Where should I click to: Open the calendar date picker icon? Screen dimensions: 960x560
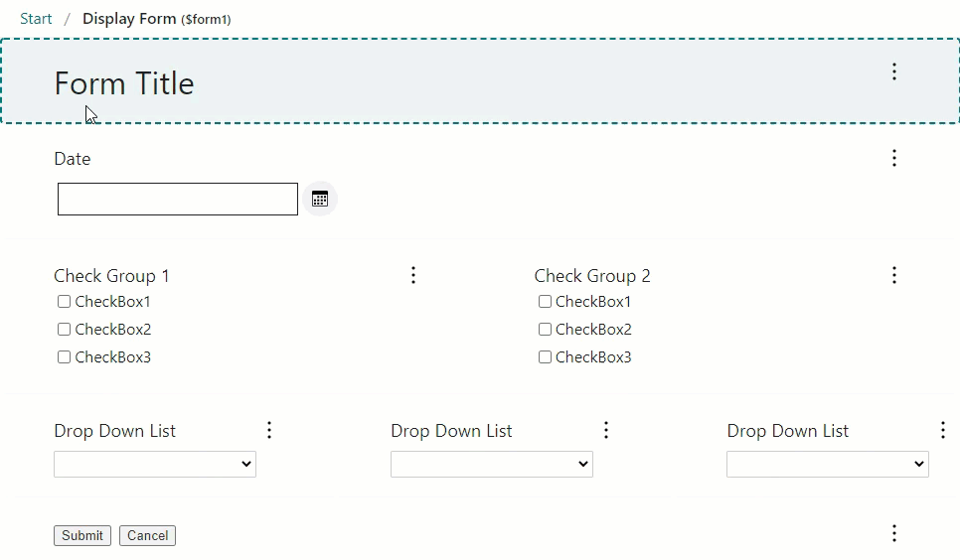320,199
